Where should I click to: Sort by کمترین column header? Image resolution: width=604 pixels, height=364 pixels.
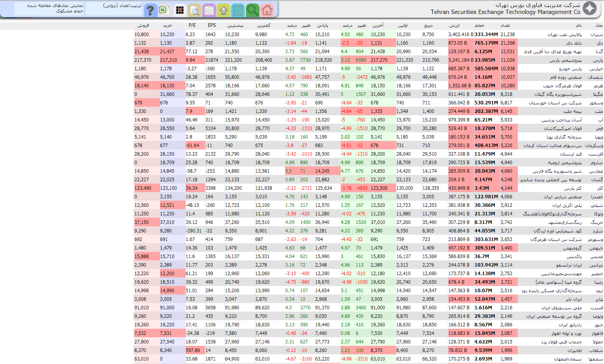click(264, 25)
